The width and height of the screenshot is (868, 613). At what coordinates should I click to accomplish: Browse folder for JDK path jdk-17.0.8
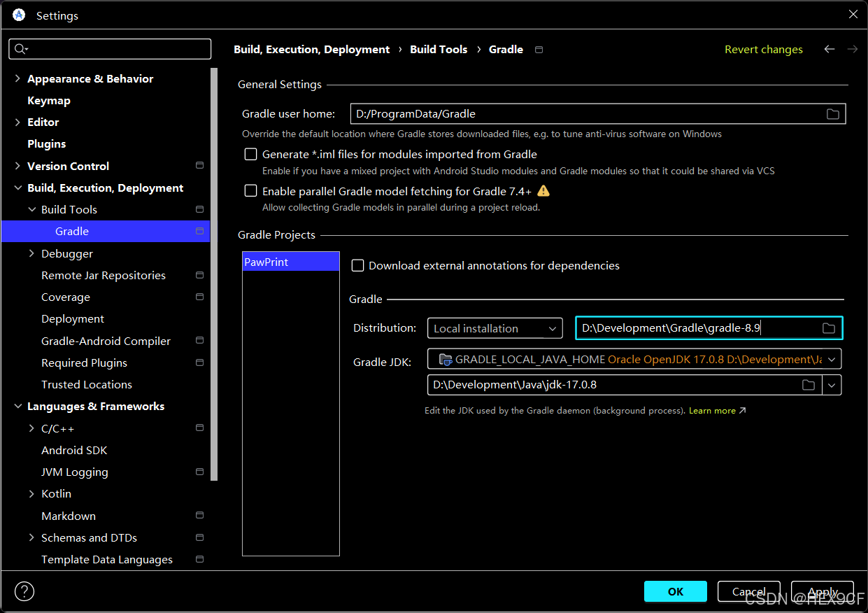tap(809, 385)
